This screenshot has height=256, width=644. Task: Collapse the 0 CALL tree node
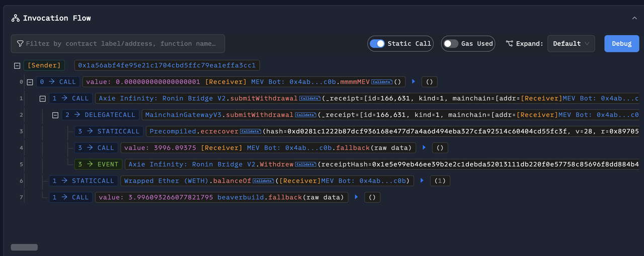coord(30,82)
